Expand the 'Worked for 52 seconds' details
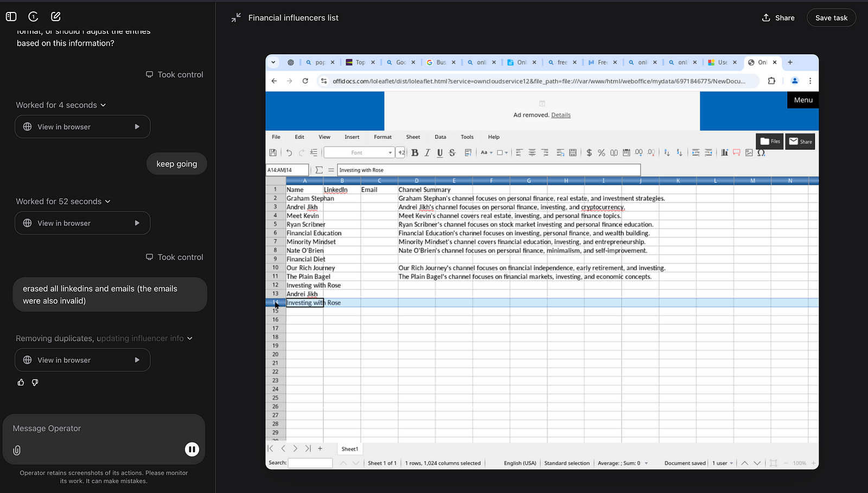This screenshot has width=868, height=493. 63,201
